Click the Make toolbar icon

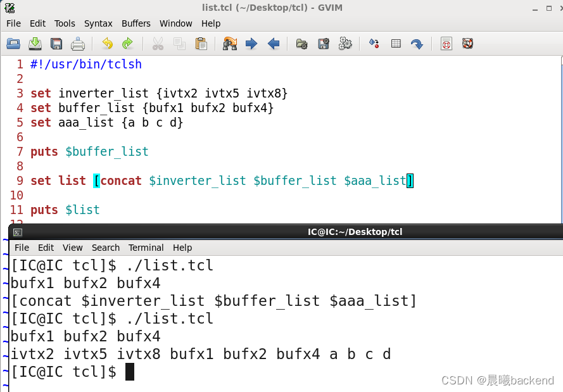374,44
